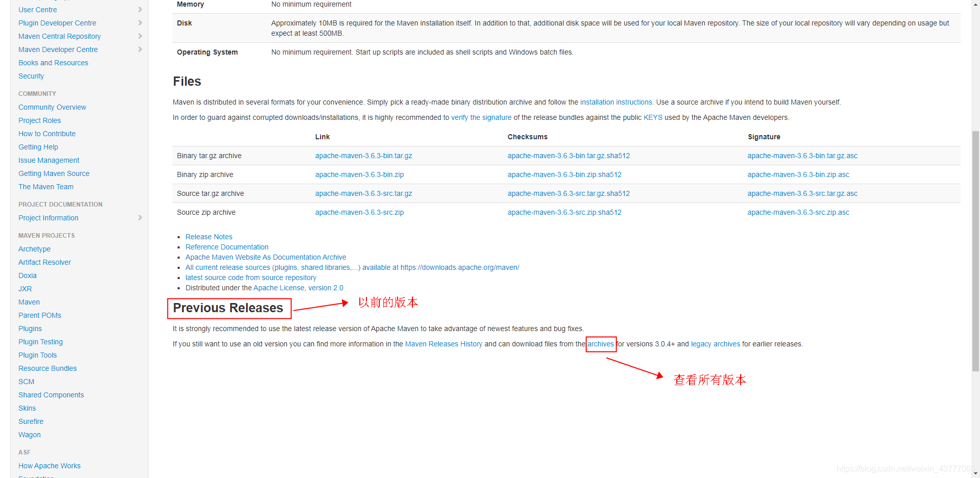Open Plugins sidebar link
Screen dimensions: 980x478
(x=30, y=329)
